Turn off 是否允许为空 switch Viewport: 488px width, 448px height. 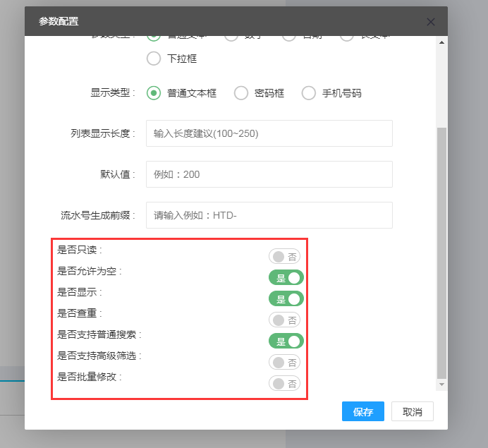pyautogui.click(x=286, y=278)
